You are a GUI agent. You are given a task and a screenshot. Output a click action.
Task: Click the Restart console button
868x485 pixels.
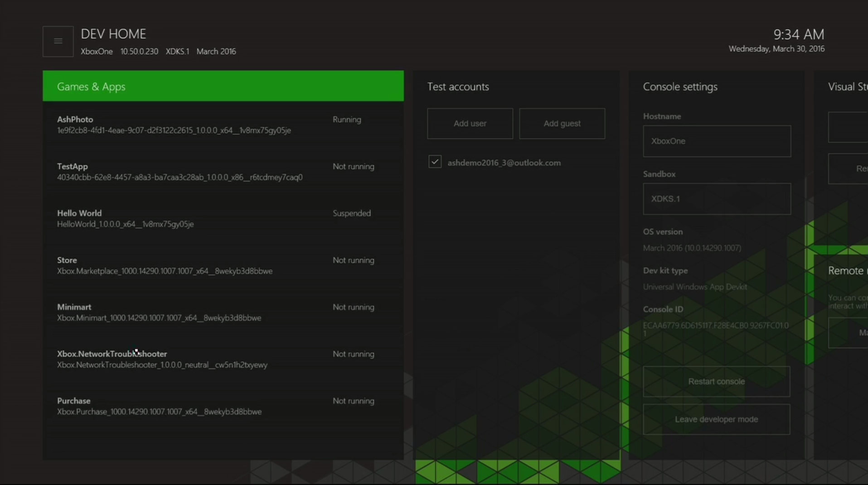coord(716,381)
